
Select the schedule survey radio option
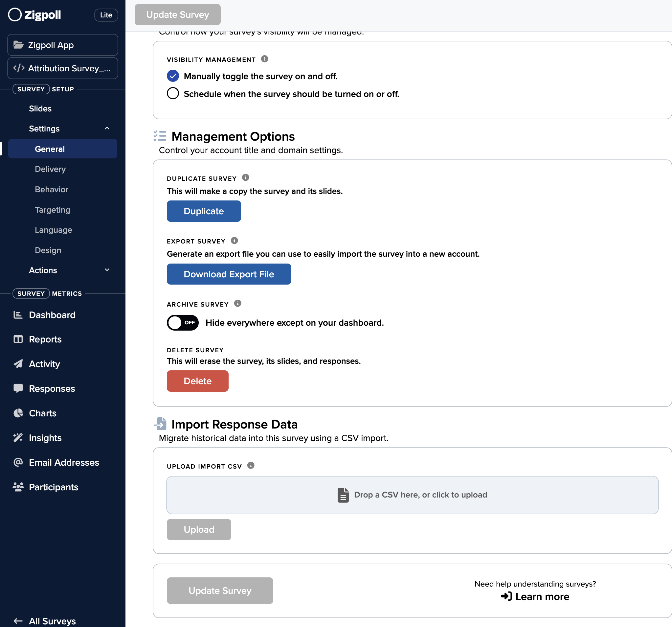[173, 93]
